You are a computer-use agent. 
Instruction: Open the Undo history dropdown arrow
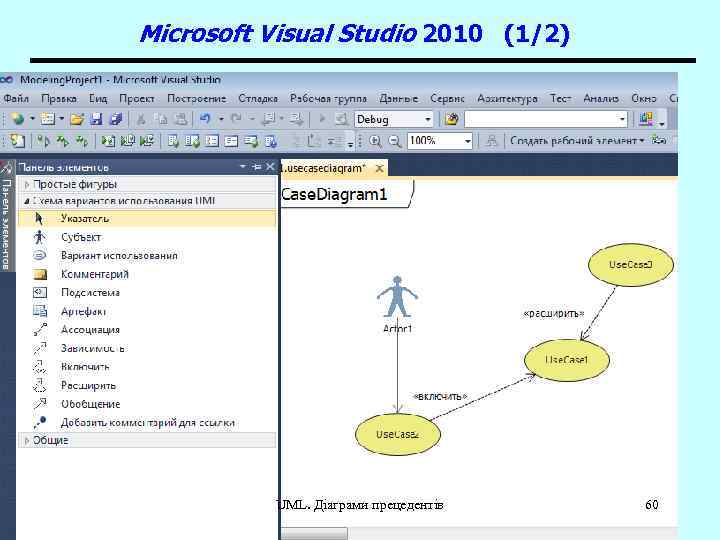[221, 119]
